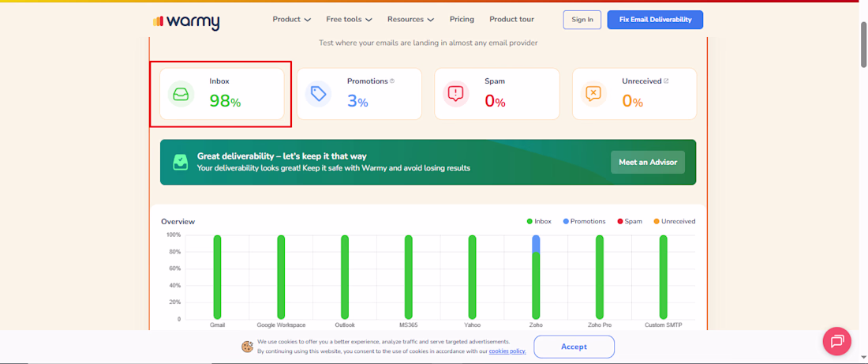Click the blue Promotions segment of Zoho bar
868x364 pixels.
coord(536,244)
